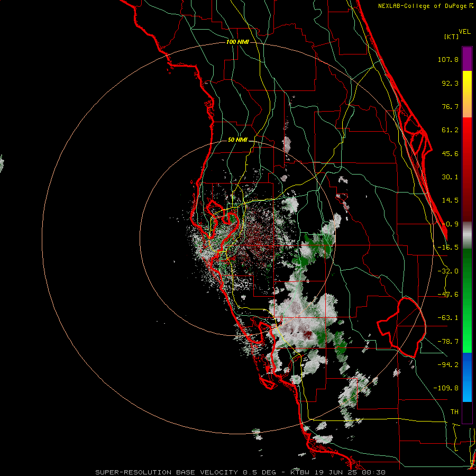Select the -47.6 legend value
This screenshot has height=476, width=476.
[448, 295]
